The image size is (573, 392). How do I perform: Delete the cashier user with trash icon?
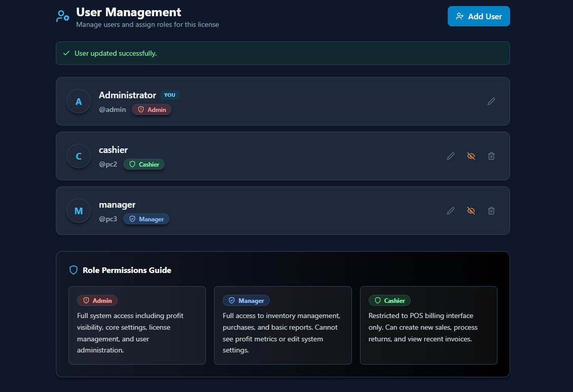(x=491, y=156)
